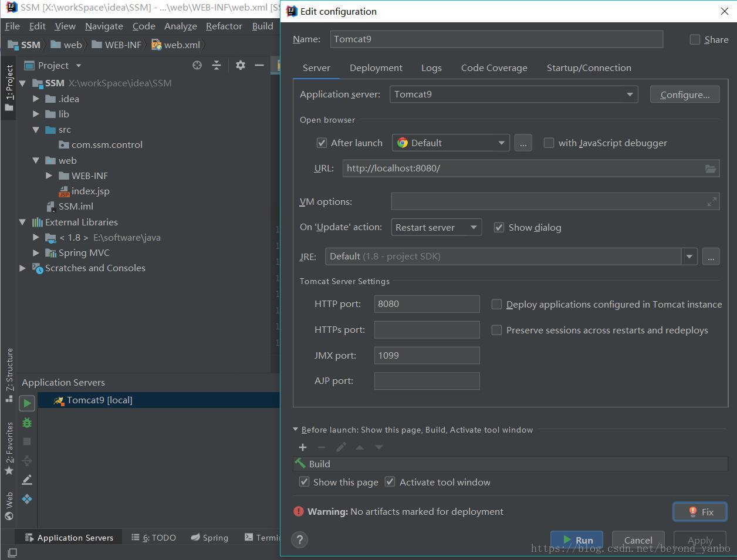The image size is (737, 560).
Task: Click the deploy all icon in Application Servers
Action: pos(27,461)
